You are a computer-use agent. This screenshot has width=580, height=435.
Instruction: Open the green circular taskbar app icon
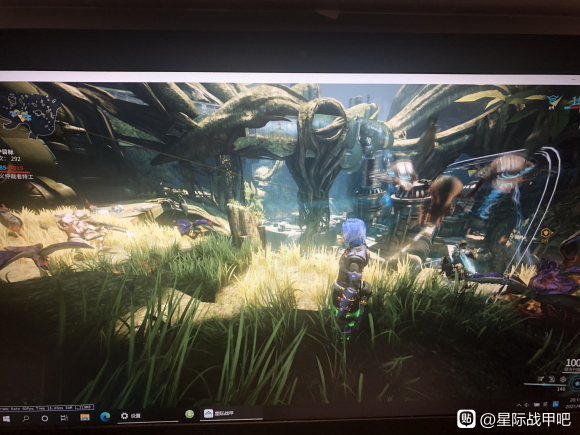(190, 414)
